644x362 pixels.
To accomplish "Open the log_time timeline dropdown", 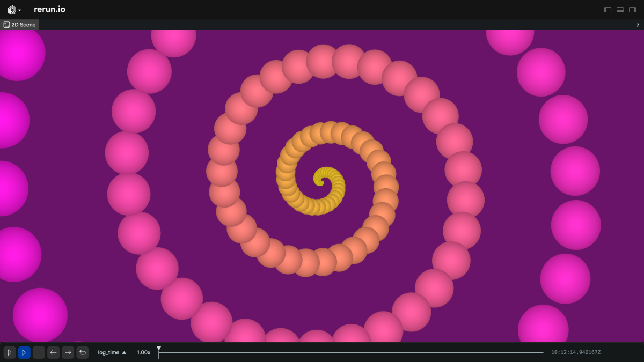I will pos(112,352).
